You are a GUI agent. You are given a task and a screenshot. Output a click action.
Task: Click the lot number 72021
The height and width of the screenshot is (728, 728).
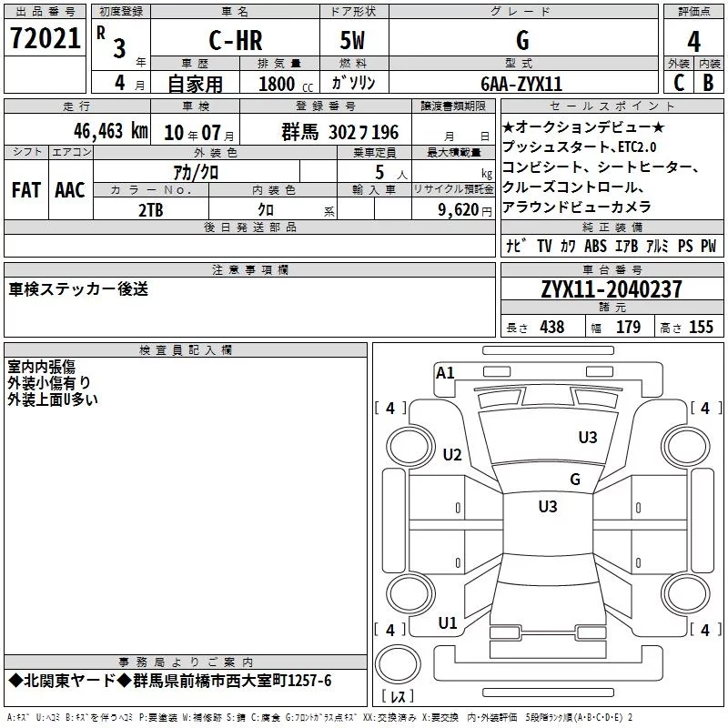pos(45,38)
